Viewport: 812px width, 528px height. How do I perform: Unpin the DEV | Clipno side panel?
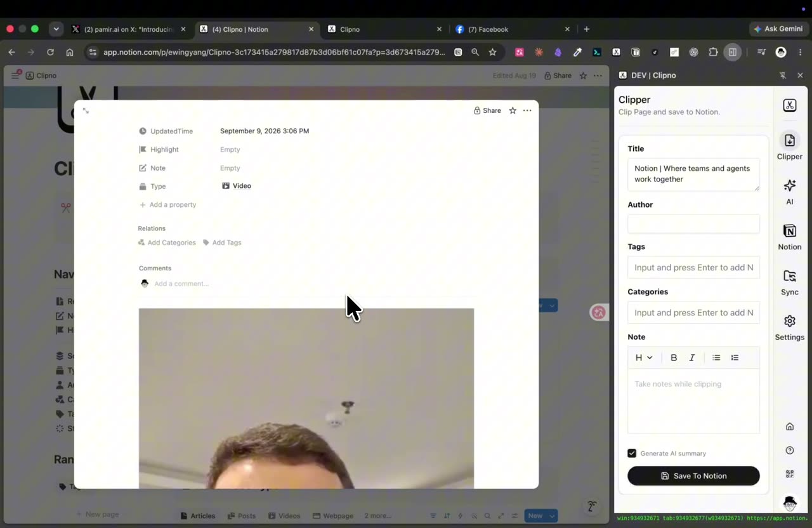point(782,75)
